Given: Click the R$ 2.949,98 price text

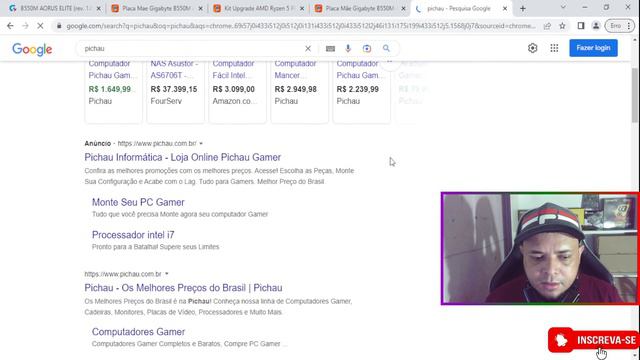Looking at the screenshot, I should 296,89.
